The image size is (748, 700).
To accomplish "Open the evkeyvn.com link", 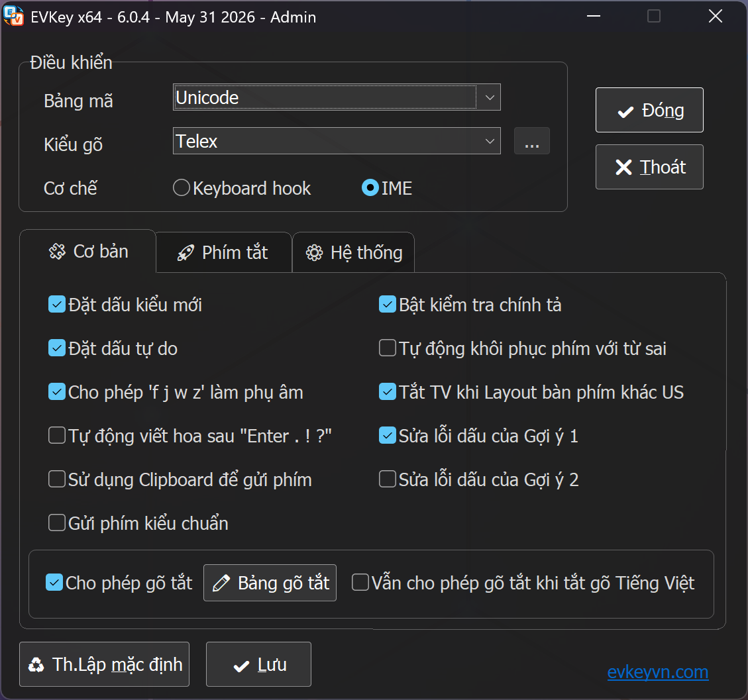I will coord(658,672).
